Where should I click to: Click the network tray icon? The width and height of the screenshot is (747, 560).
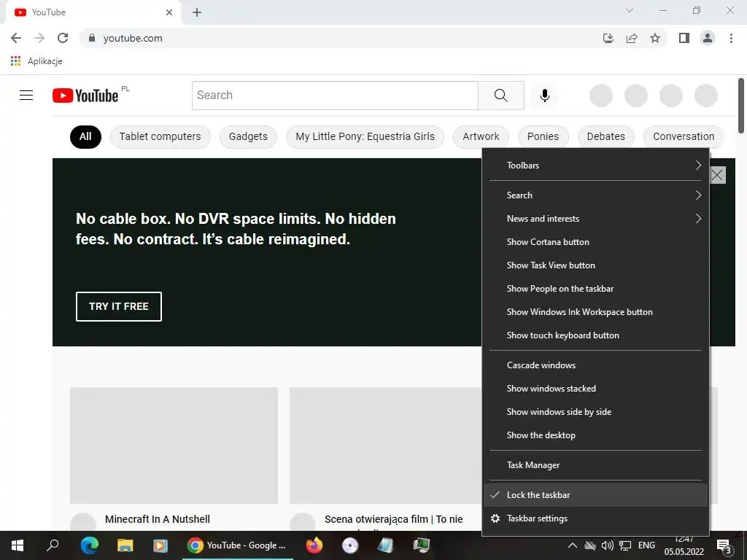(x=625, y=545)
